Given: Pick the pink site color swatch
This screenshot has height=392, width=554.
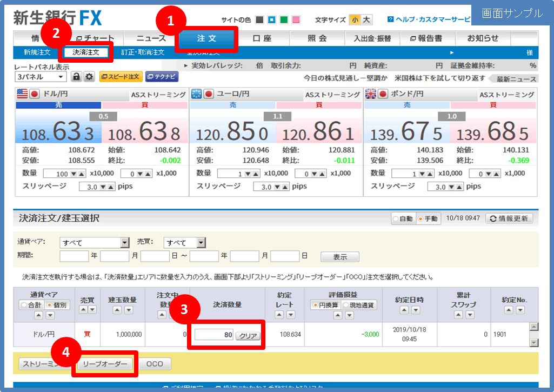Looking at the screenshot, I should (x=296, y=20).
